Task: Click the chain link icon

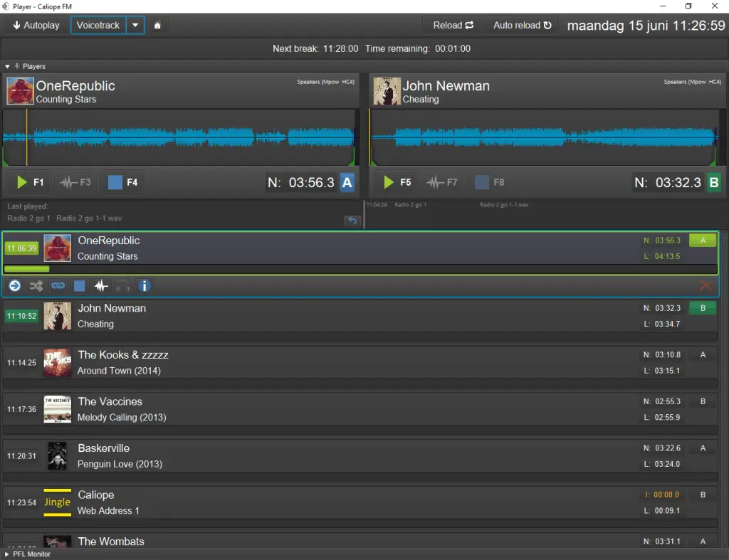Action: point(58,286)
